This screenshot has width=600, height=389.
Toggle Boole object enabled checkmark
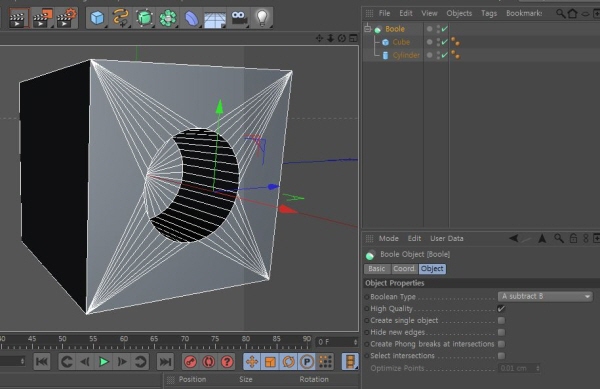[x=444, y=29]
